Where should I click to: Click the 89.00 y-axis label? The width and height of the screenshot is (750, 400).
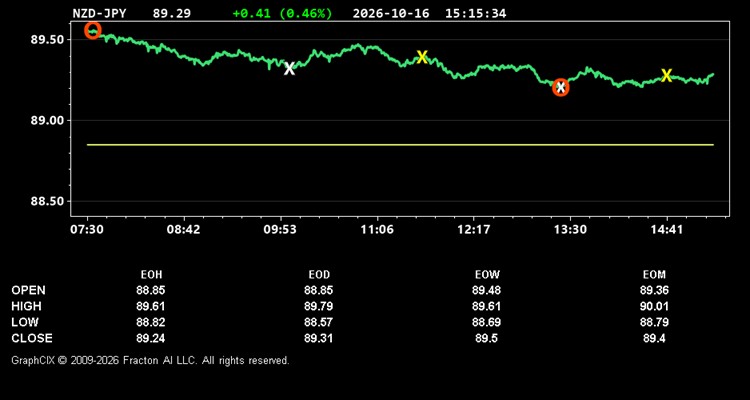[x=47, y=121]
